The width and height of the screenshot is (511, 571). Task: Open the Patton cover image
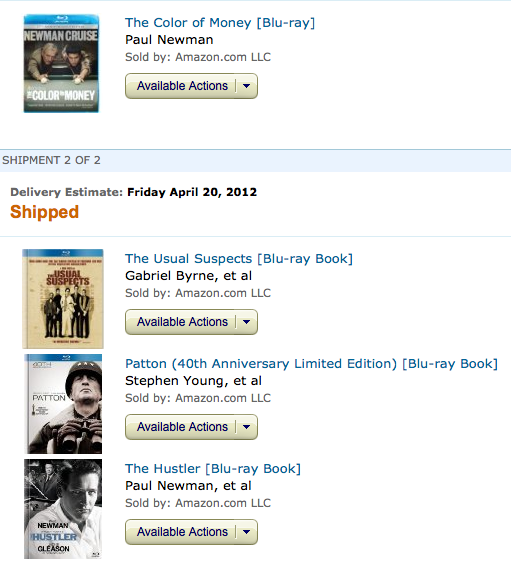[x=63, y=403]
